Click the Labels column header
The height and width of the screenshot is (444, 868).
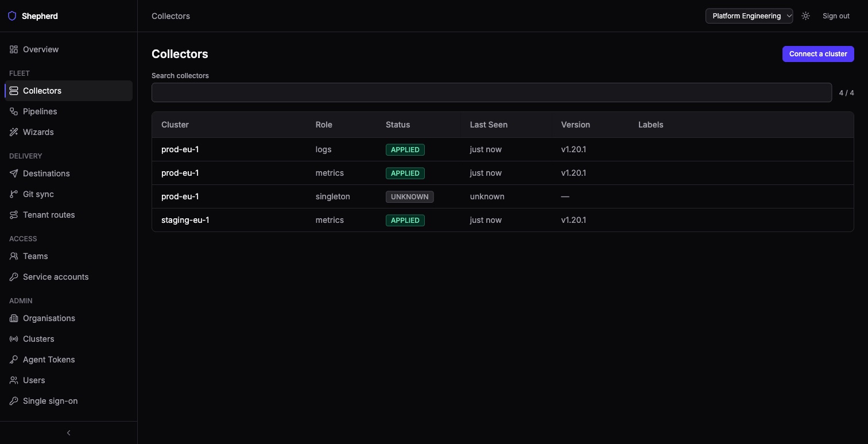pyautogui.click(x=650, y=125)
